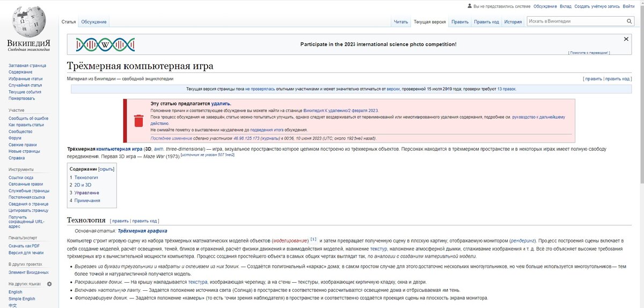
Task: Open the Трёхмерная графика main article link
Action: pos(142,231)
